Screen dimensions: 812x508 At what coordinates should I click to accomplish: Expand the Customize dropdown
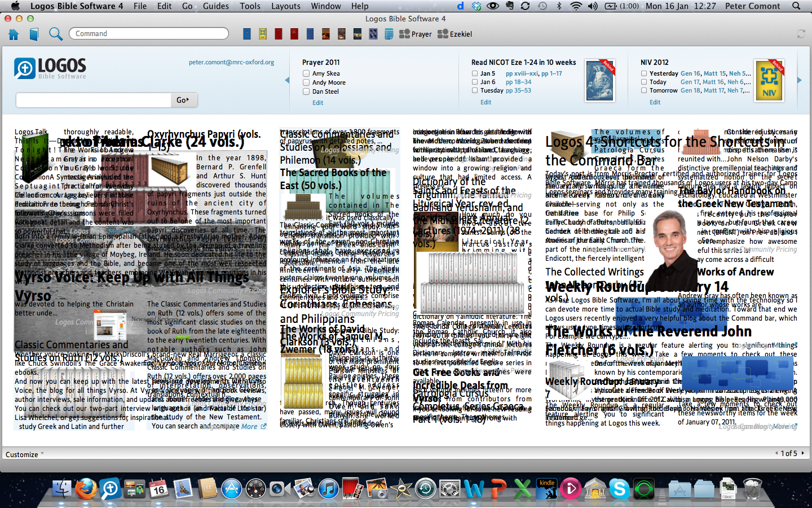25,454
